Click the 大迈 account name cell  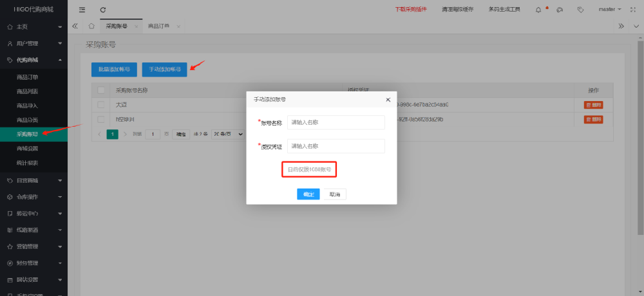[121, 105]
